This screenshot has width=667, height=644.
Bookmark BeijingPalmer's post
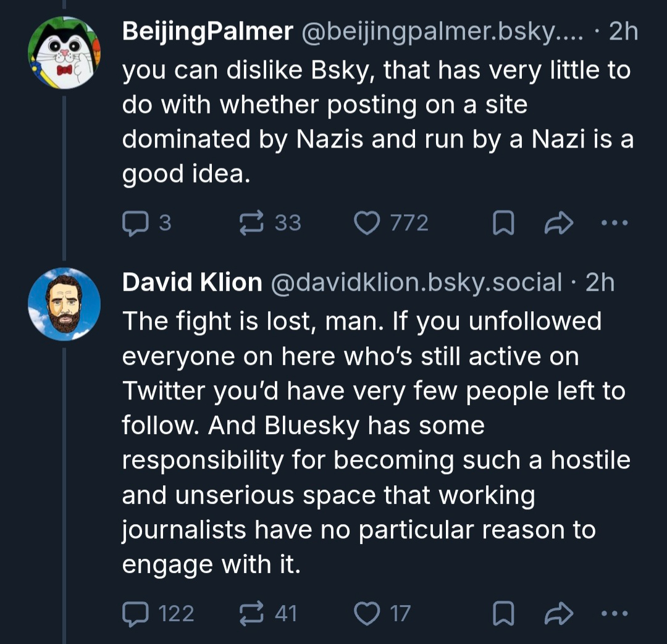503,224
